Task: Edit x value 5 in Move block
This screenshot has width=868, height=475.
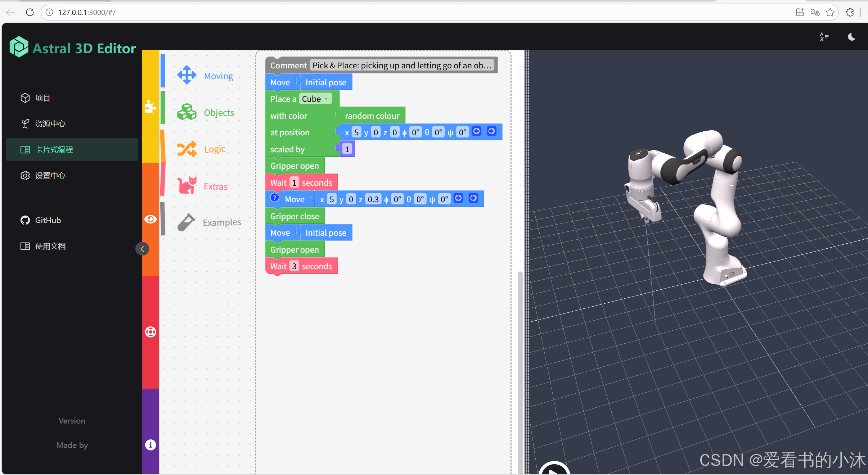Action: [x=332, y=199]
